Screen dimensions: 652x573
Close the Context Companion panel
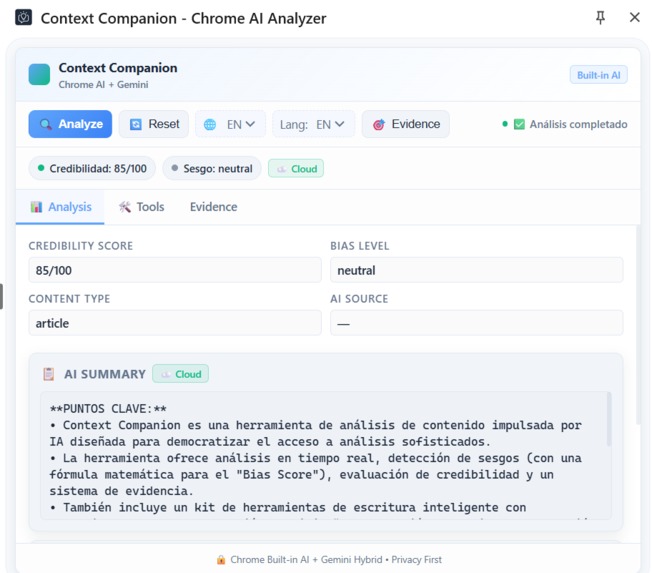(x=635, y=17)
